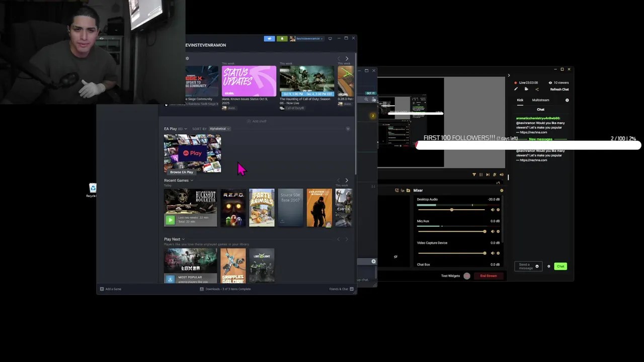Viewport: 644px width, 362px height.
Task: Open the Counter-Strike game thumbnail
Action: pyautogui.click(x=319, y=208)
